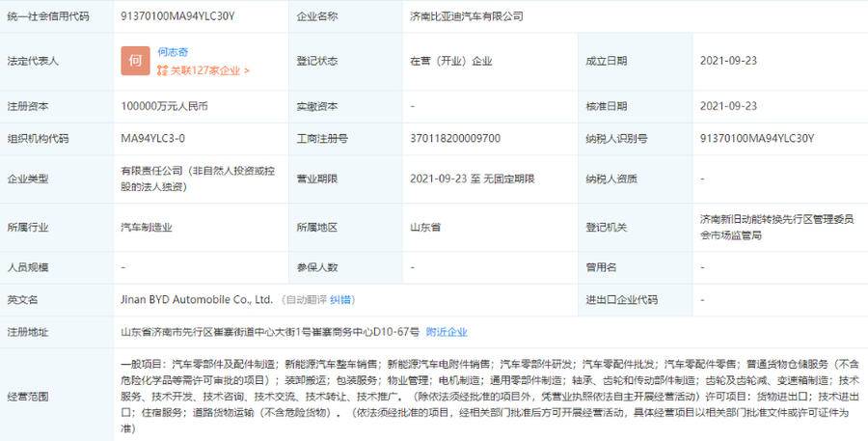Select business term 2021-09-23 至 无固定期限

[473, 179]
